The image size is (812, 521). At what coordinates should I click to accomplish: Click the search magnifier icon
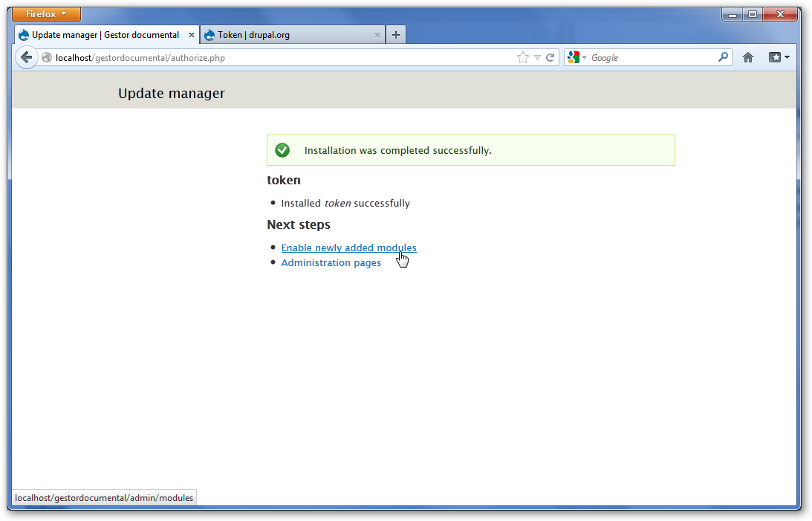(723, 57)
